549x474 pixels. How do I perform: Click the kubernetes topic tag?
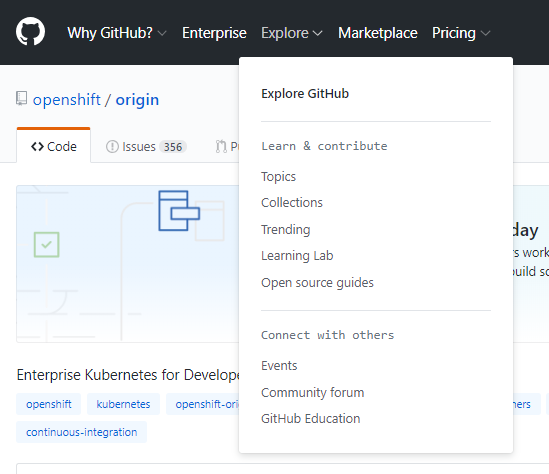(123, 404)
